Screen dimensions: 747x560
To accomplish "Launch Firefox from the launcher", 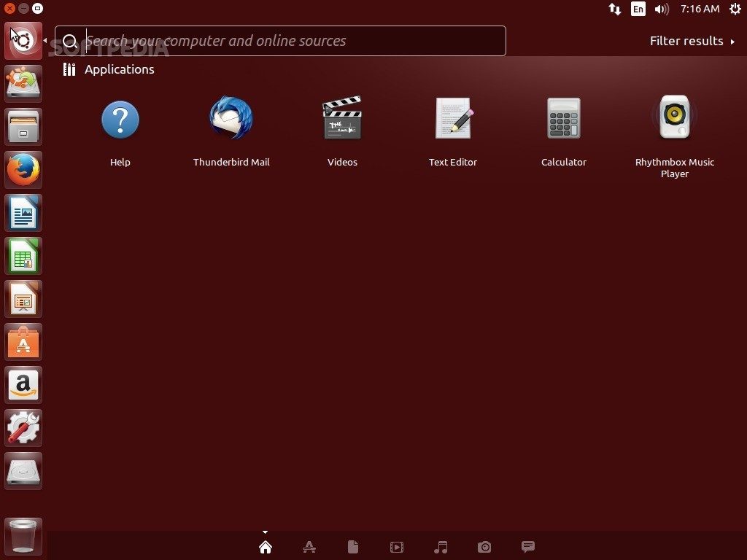I will (23, 169).
